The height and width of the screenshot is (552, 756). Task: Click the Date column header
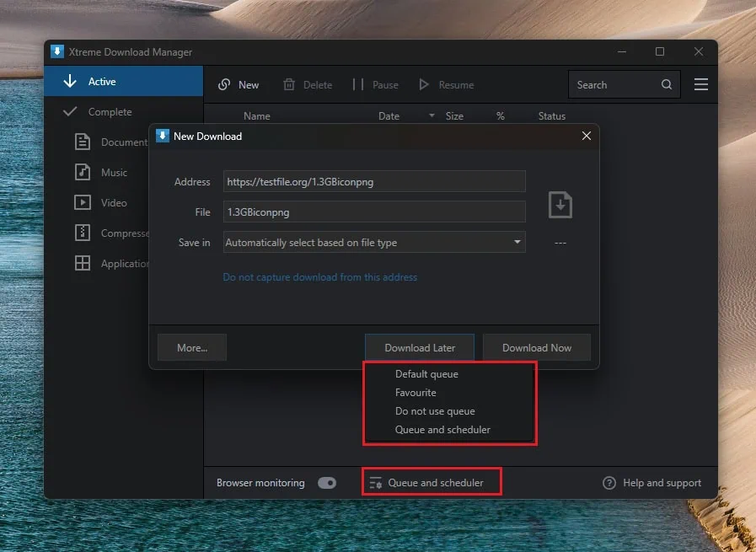click(389, 115)
